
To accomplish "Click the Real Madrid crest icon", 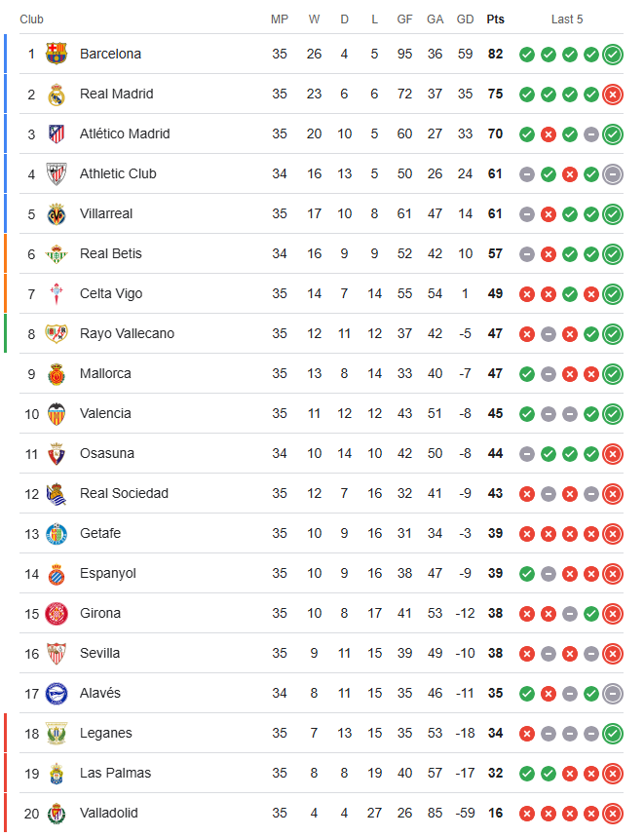I will tap(57, 95).
